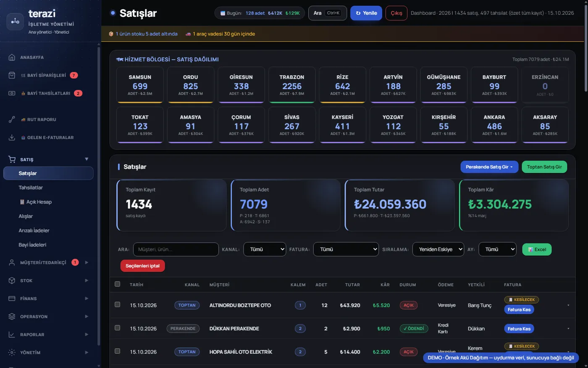Screen dimensions: 588x368
Task: Click the Toptan Satış Gir button
Action: click(544, 167)
